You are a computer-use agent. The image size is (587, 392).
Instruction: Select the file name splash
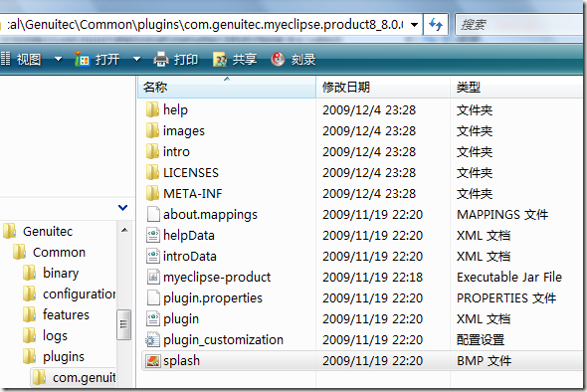(x=181, y=361)
